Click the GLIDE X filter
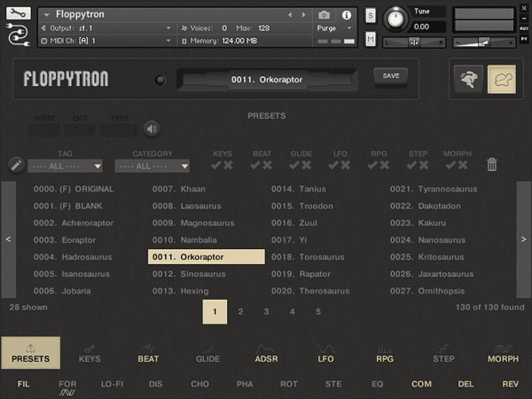 (307, 165)
